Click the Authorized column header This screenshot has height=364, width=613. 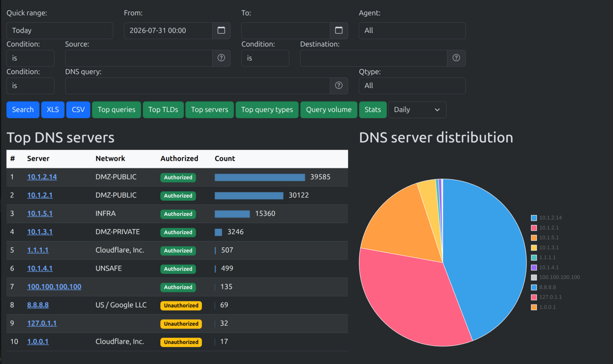click(179, 159)
